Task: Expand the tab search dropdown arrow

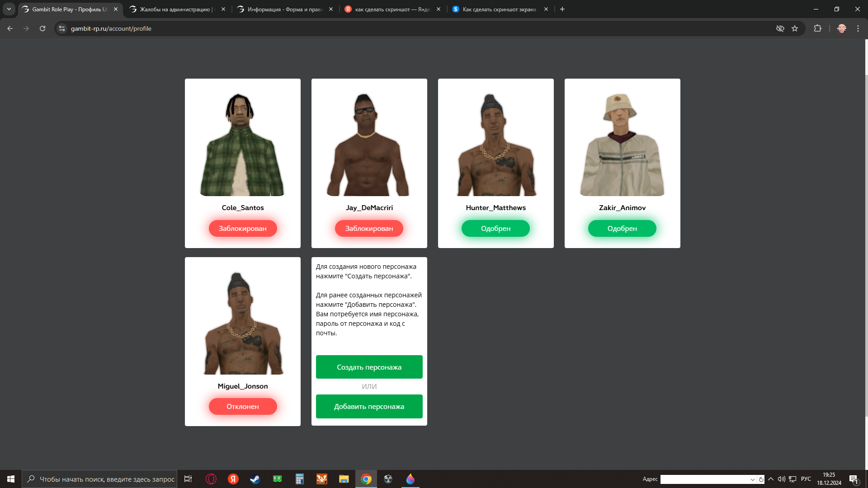Action: (x=9, y=9)
